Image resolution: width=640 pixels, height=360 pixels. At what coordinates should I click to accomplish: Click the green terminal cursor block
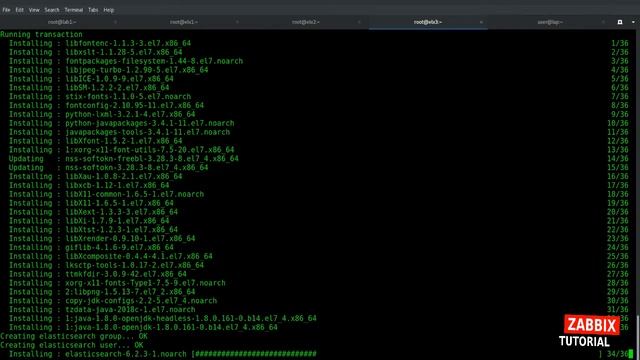631,353
